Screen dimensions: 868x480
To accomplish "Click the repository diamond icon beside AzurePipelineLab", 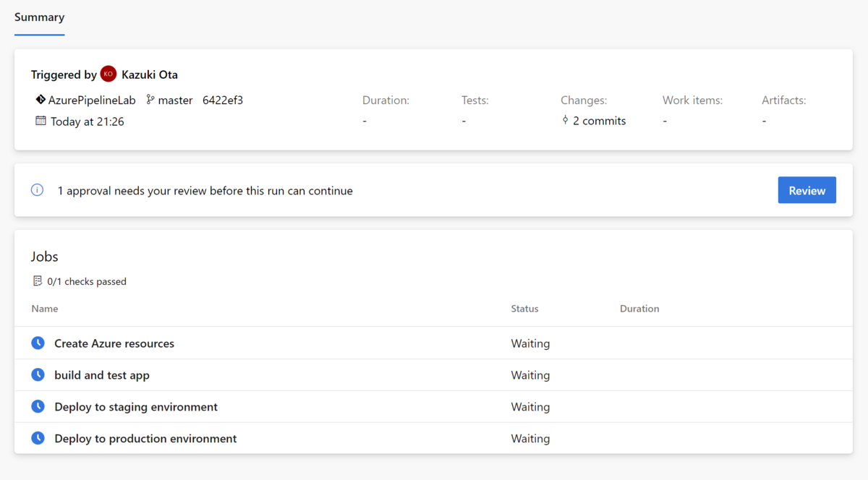I will [x=41, y=100].
